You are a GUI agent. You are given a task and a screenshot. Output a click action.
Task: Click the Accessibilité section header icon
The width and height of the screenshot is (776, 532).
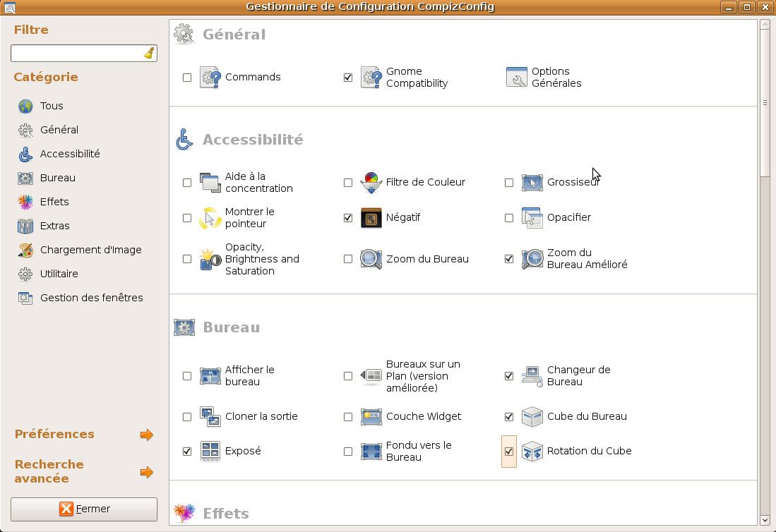tap(184, 140)
